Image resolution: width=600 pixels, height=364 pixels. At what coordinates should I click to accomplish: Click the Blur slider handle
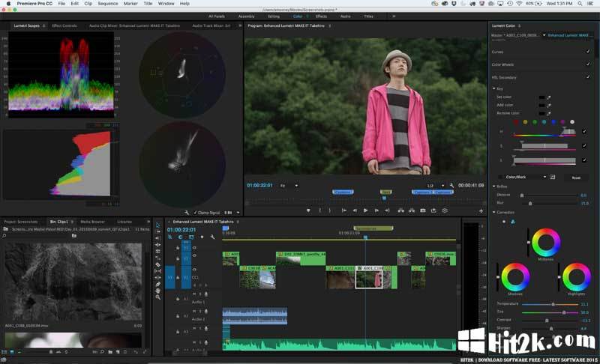[x=530, y=204]
